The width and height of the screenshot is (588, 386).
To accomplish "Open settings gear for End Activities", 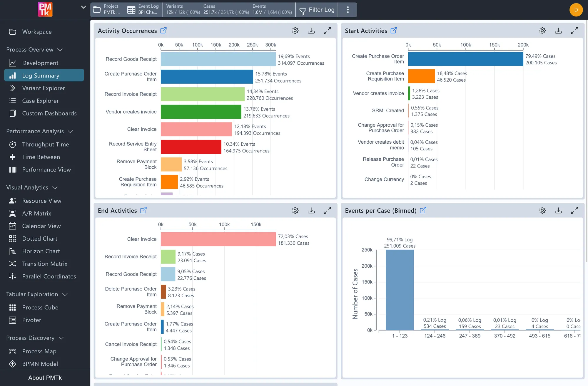I will coord(295,210).
